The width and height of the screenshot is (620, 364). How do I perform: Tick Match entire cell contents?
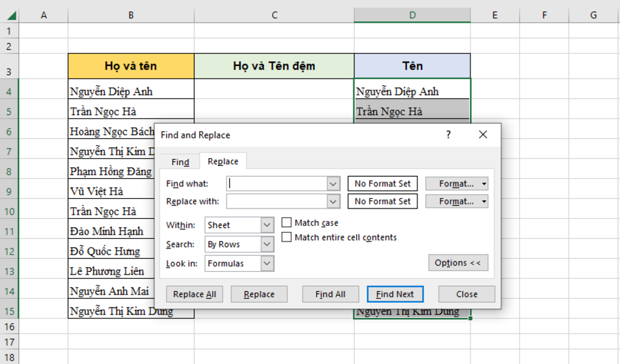click(x=287, y=237)
